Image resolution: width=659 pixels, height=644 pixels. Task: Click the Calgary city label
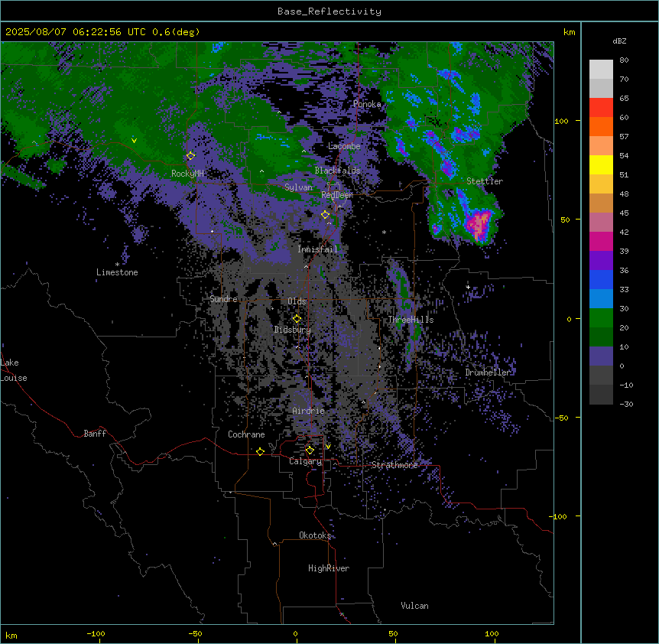point(306,461)
